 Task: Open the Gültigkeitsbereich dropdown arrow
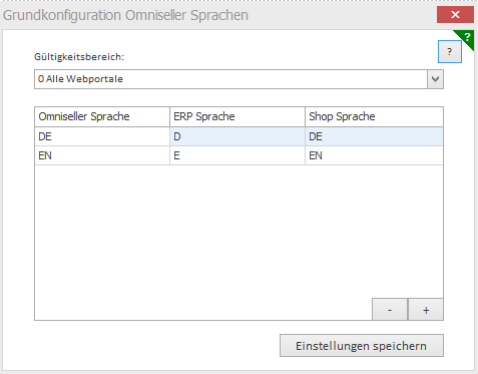click(435, 79)
